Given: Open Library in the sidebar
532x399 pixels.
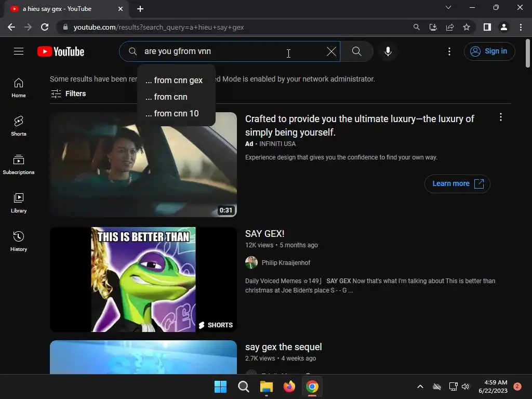Looking at the screenshot, I should pos(19,203).
